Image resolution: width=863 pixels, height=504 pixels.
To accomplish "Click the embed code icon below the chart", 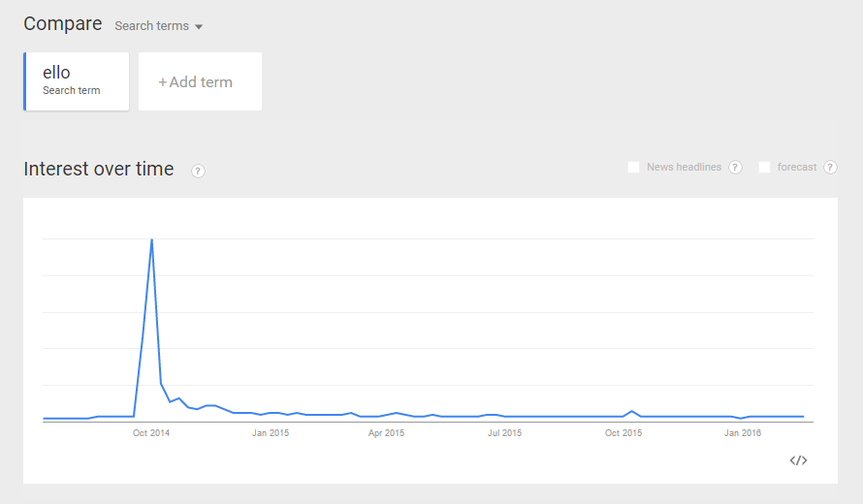I will 798,460.
